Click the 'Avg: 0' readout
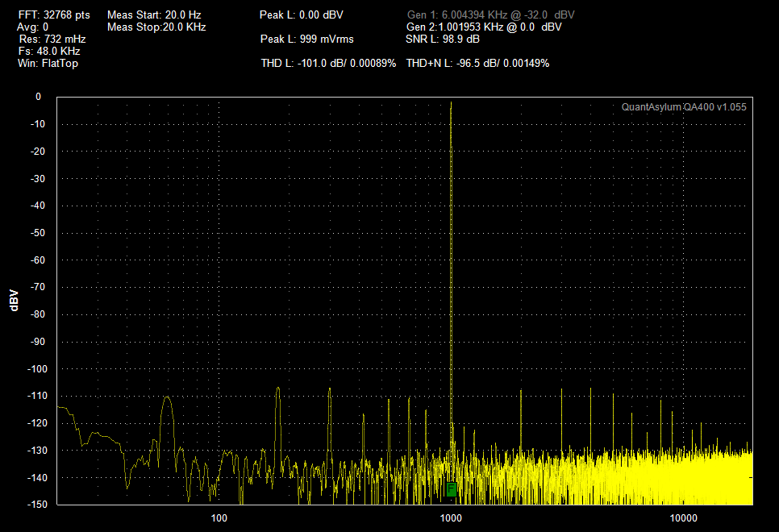The width and height of the screenshot is (779, 532). [32, 27]
